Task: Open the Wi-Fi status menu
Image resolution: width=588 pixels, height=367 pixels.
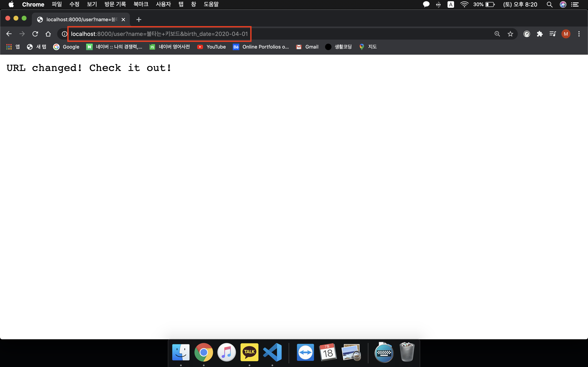Action: (464, 4)
